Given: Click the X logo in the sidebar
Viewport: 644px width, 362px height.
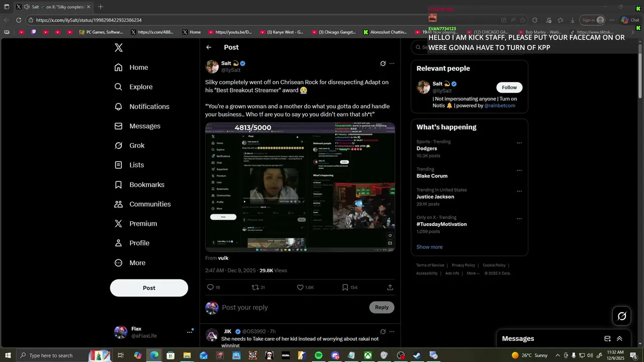Looking at the screenshot, I should pos(118,48).
